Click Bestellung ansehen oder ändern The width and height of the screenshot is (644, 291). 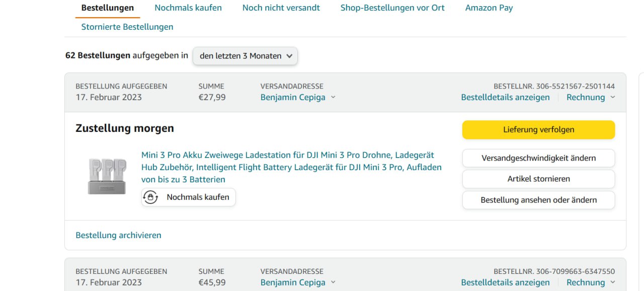538,200
